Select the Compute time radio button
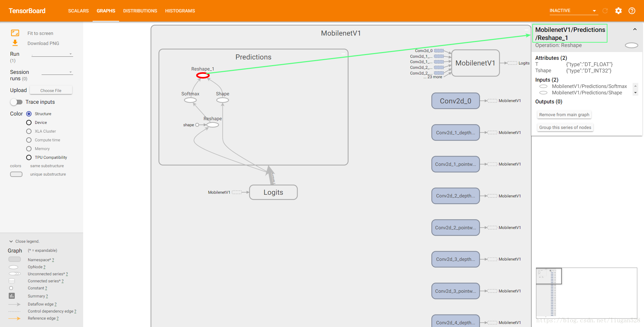The height and width of the screenshot is (327, 644). [29, 140]
